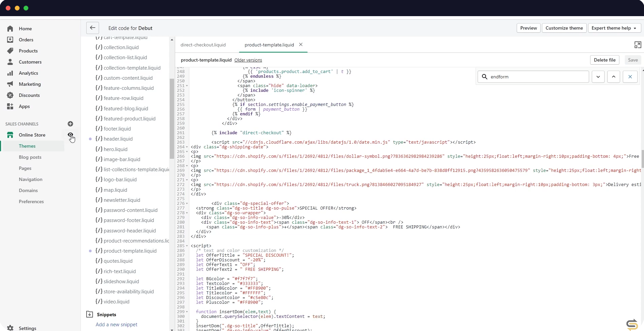Click the file list scrollbar thumb

[172, 119]
